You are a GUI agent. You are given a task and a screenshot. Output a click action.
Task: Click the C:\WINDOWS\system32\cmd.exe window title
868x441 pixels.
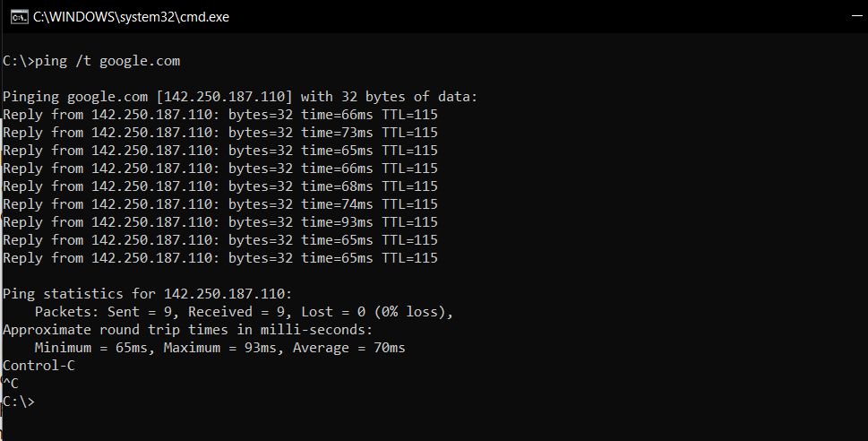click(131, 17)
